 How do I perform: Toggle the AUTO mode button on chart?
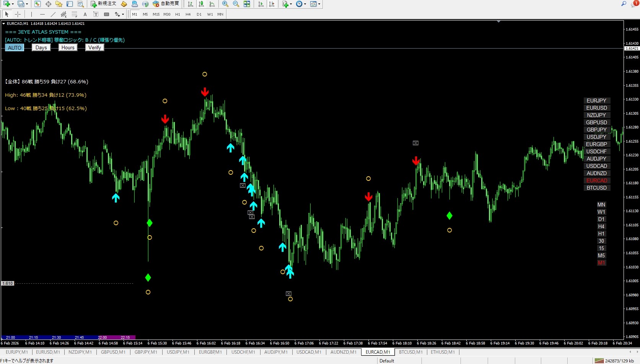click(x=15, y=48)
